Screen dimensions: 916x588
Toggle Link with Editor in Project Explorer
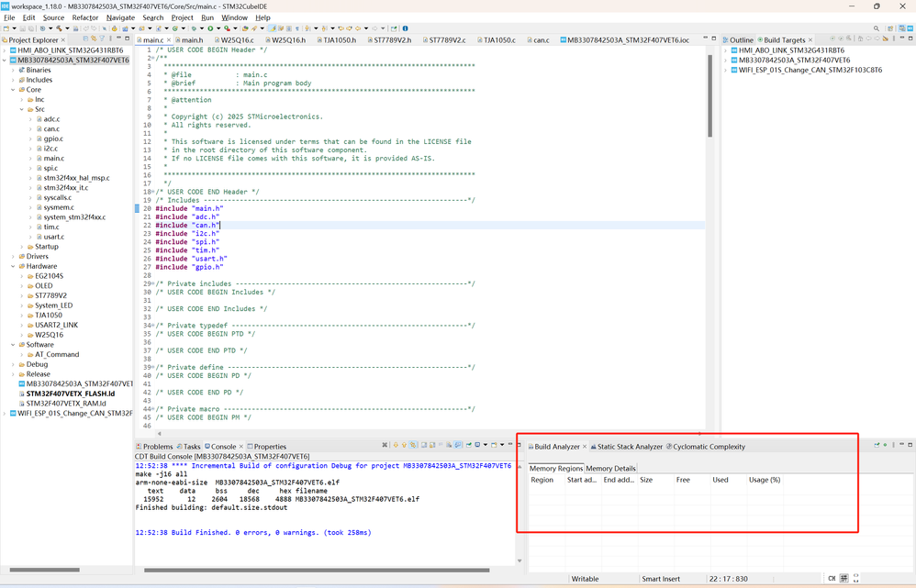(x=94, y=39)
